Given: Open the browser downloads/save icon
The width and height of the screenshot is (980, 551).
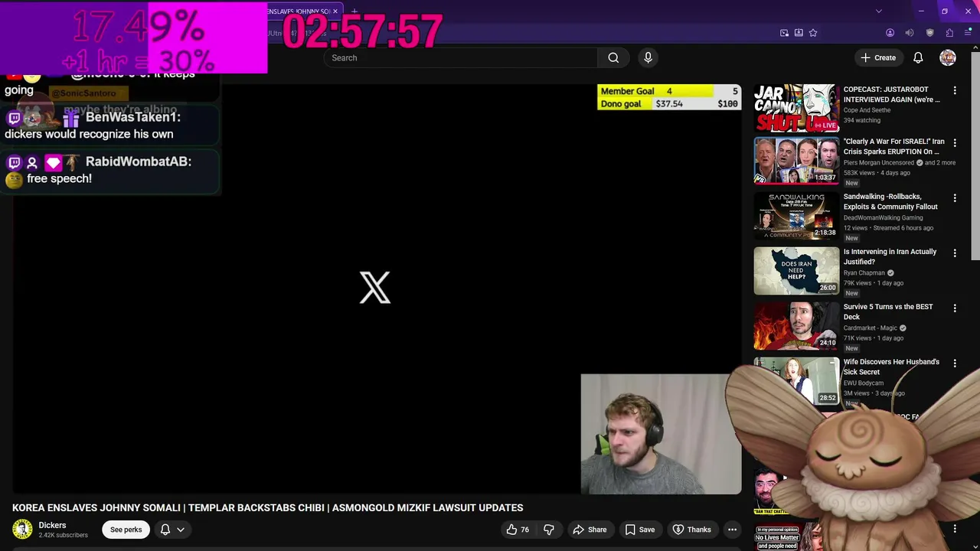Looking at the screenshot, I should point(799,33).
